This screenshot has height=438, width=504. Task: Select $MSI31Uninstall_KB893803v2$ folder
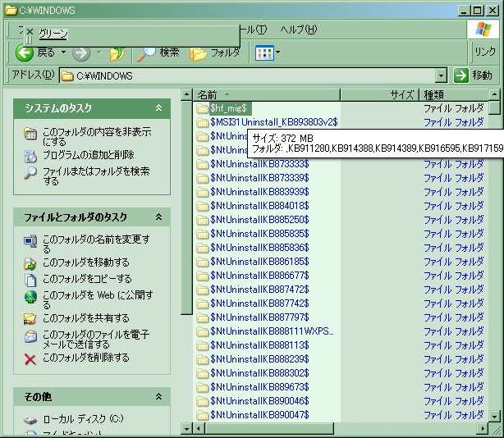274,122
